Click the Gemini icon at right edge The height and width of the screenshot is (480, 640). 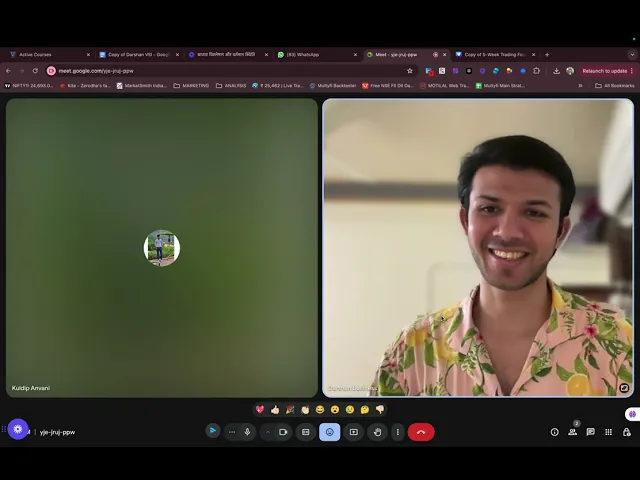[633, 414]
